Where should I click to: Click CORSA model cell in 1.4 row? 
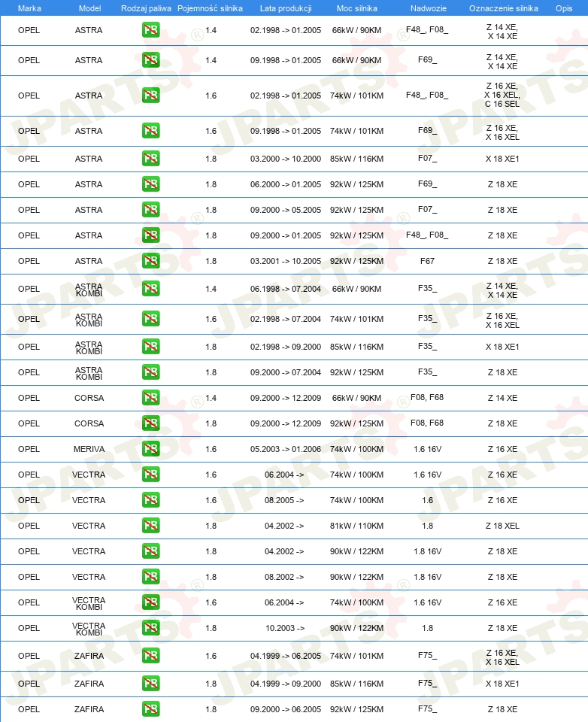point(89,398)
